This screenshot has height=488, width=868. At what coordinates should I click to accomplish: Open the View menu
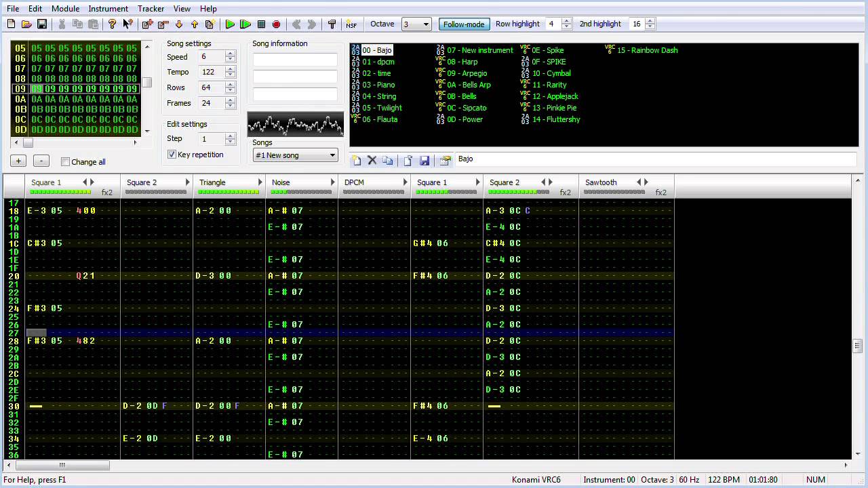[182, 9]
